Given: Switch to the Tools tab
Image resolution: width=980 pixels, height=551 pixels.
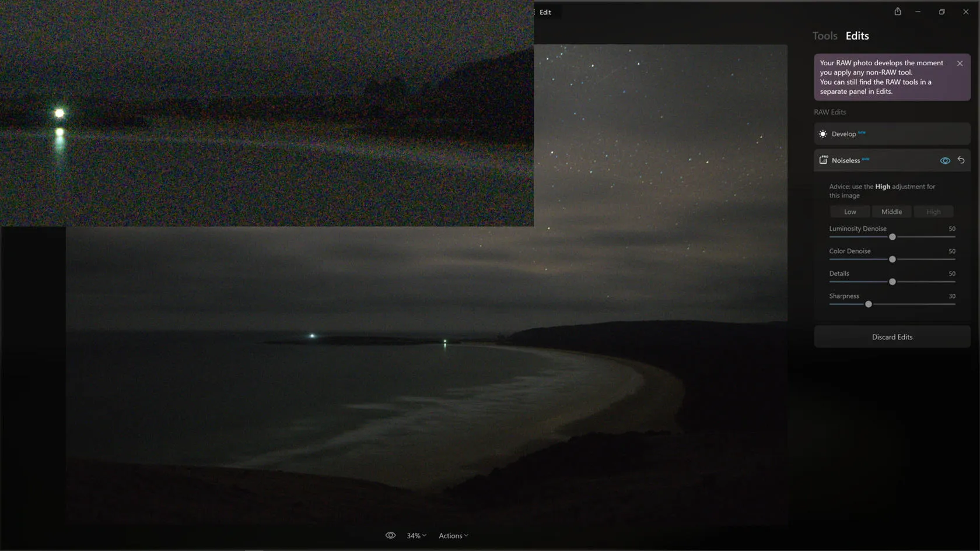Looking at the screenshot, I should coord(824,36).
